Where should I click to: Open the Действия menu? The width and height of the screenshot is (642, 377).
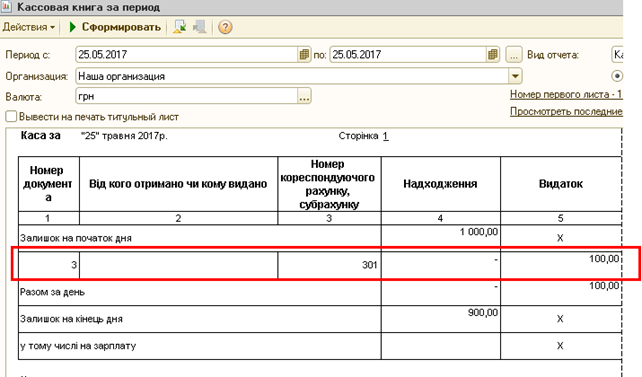(x=29, y=27)
